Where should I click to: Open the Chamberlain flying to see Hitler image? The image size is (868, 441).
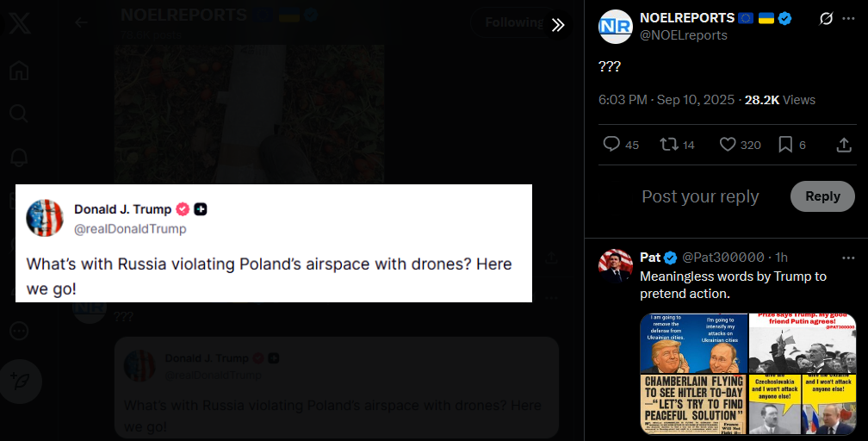point(694,405)
